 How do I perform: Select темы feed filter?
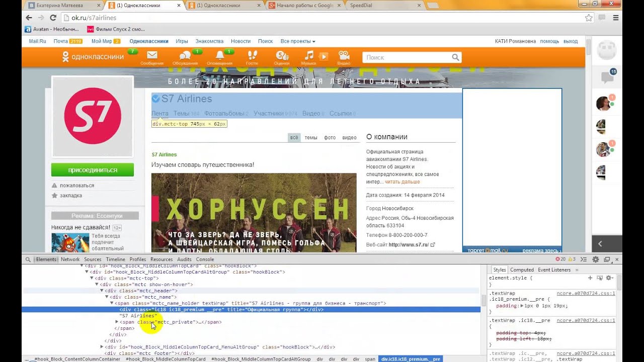(x=311, y=138)
